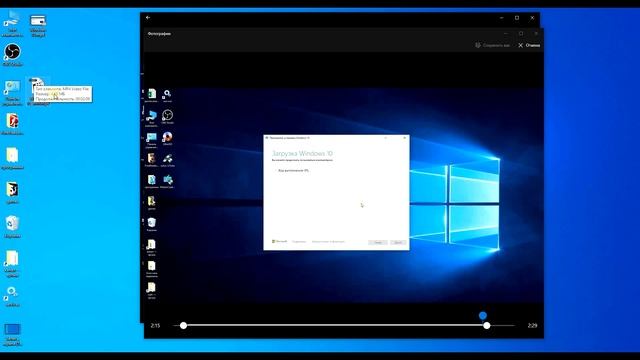The height and width of the screenshot is (360, 640).
Task: Save a copy of the trimmed video
Action: [x=493, y=45]
